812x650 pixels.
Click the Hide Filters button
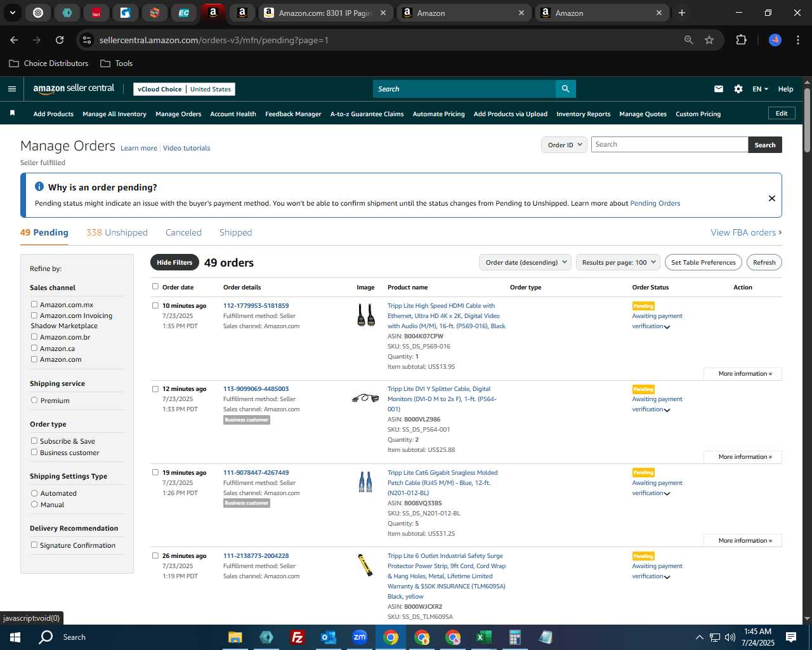(174, 262)
